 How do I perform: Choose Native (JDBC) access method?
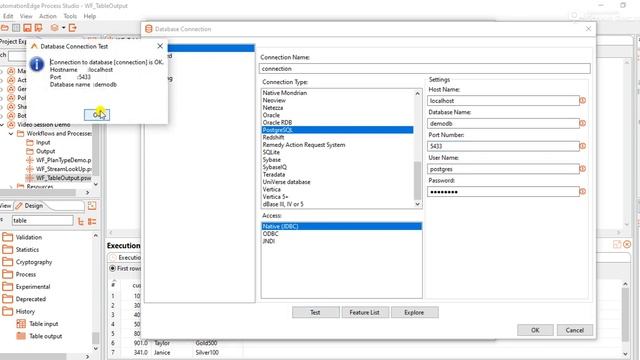(342, 226)
